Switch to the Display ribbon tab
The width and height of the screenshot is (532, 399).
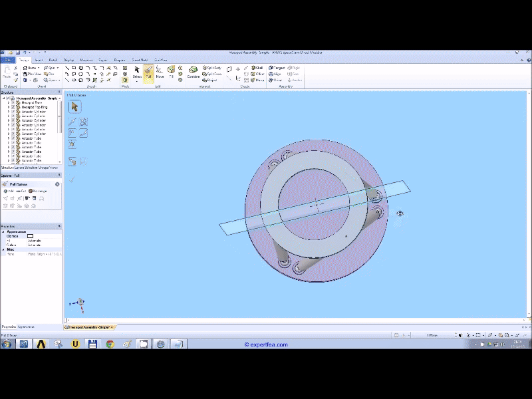click(70, 60)
